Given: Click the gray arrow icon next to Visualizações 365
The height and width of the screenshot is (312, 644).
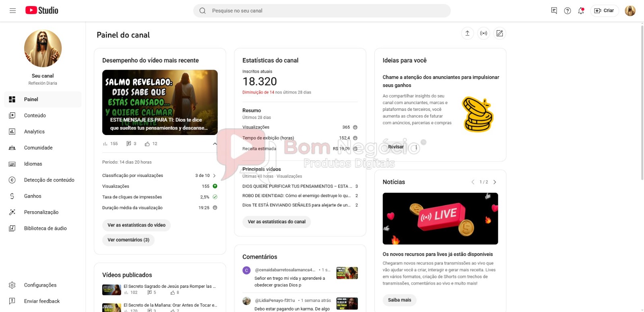Looking at the screenshot, I should pos(355,127).
